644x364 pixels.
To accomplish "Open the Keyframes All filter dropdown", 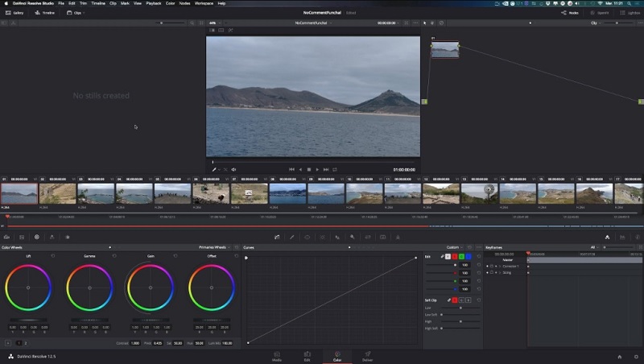I will 594,247.
